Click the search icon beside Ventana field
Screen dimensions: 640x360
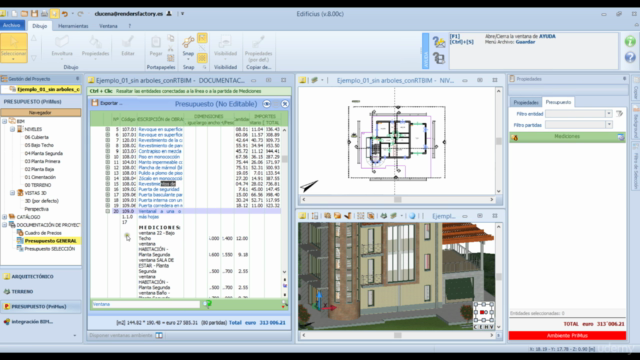pos(207,304)
